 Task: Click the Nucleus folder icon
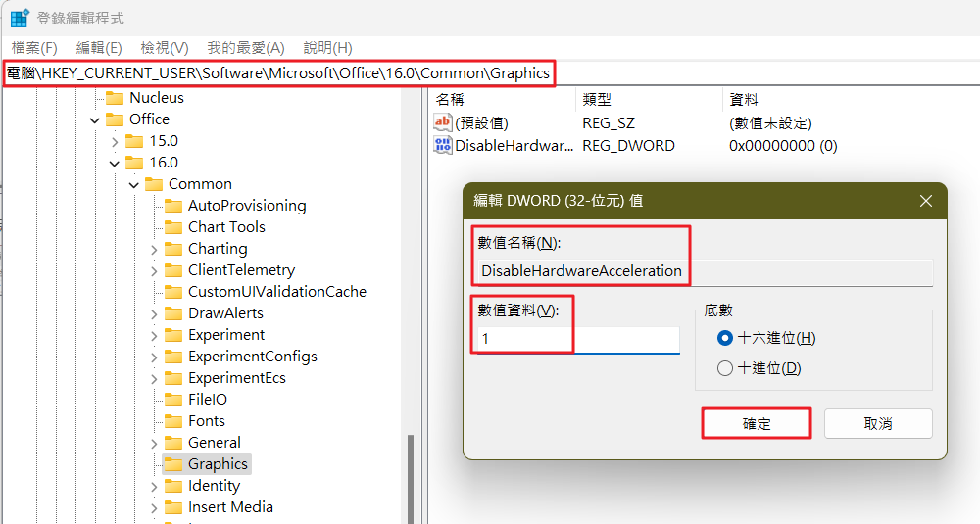[115, 98]
